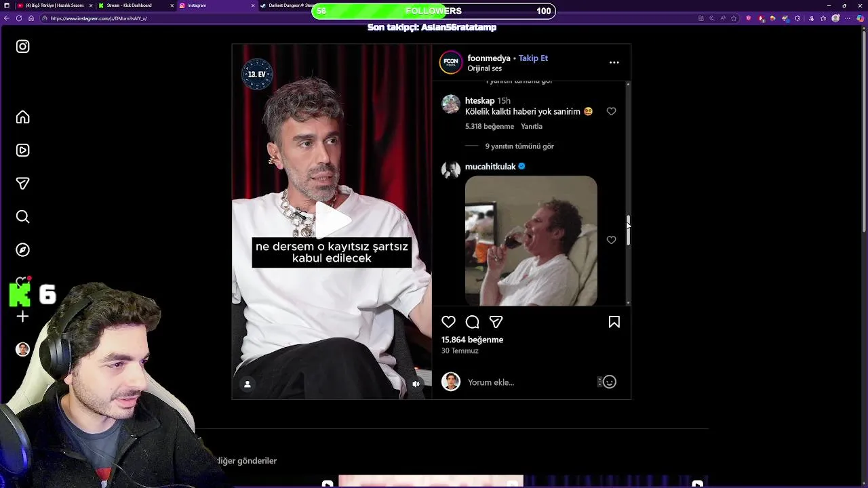Image resolution: width=868 pixels, height=488 pixels.
Task: Mute or unmute the video sound
Action: pos(416,384)
